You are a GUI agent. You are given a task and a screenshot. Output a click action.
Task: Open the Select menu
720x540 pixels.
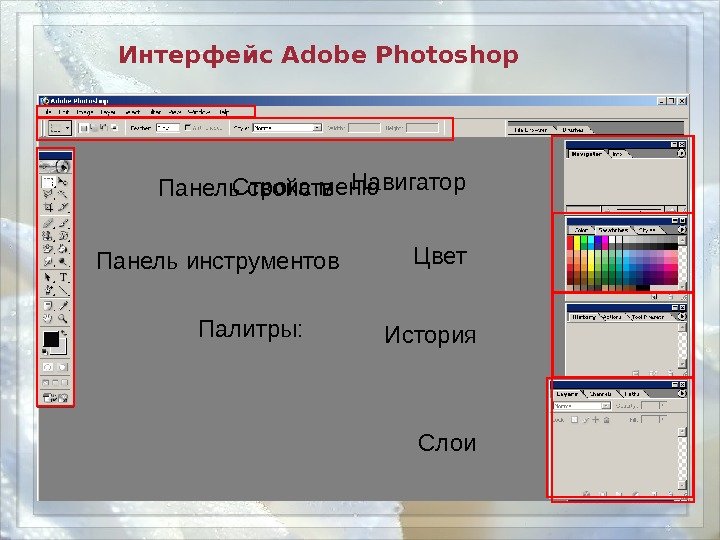(132, 112)
